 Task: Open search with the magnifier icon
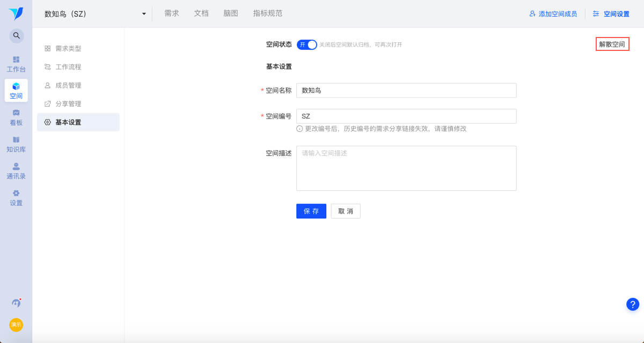coord(17,36)
